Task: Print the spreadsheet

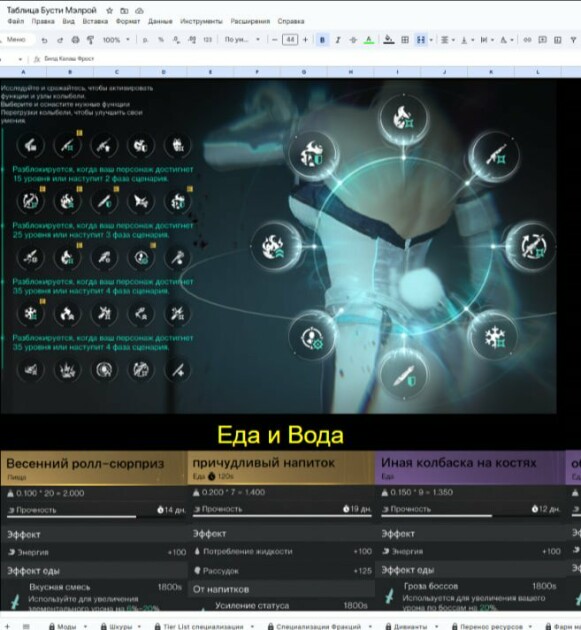Action: (x=75, y=40)
